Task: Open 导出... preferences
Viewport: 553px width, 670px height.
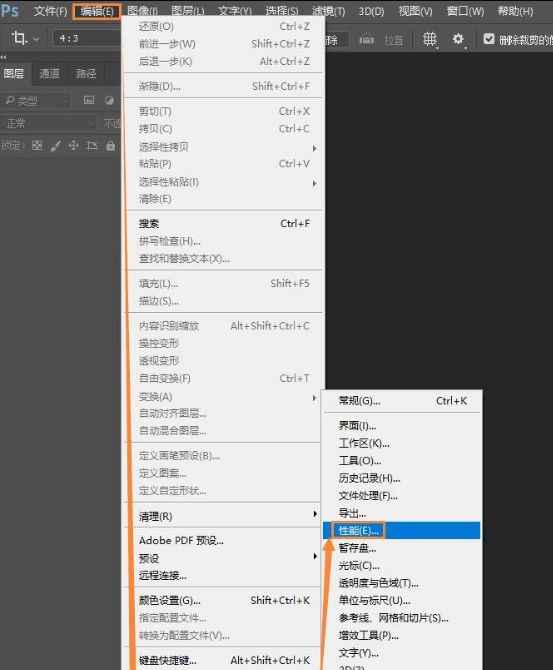Action: point(402,513)
